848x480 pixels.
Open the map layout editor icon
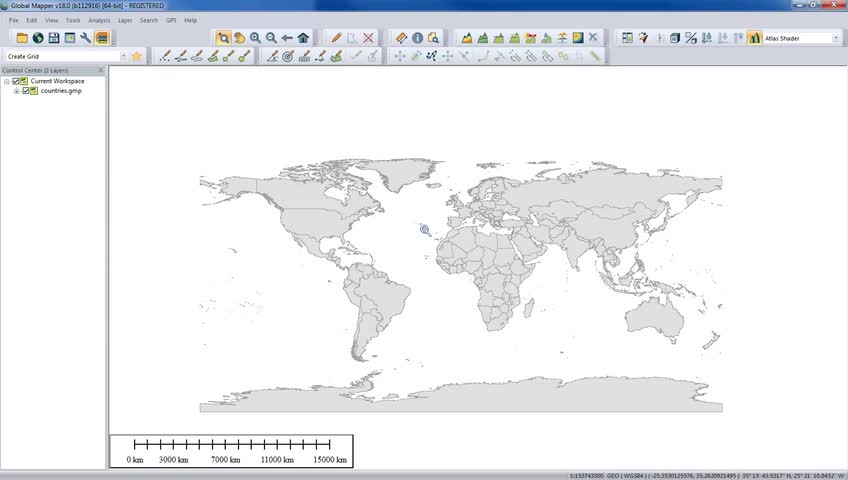[x=627, y=38]
